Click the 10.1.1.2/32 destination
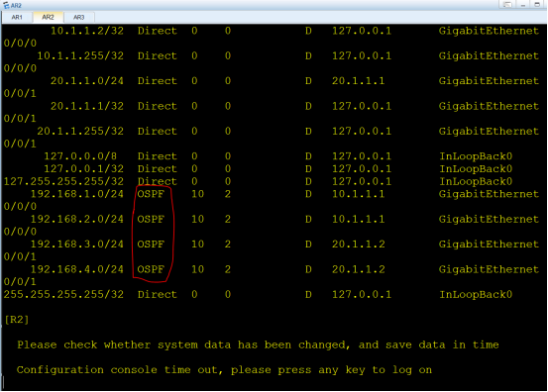 [87, 31]
